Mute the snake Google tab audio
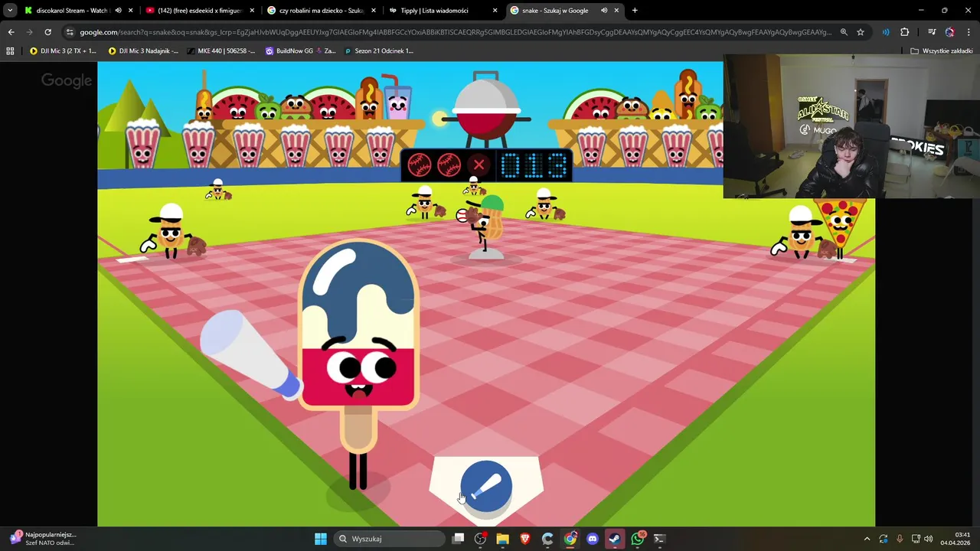This screenshot has width=980, height=551. point(603,11)
